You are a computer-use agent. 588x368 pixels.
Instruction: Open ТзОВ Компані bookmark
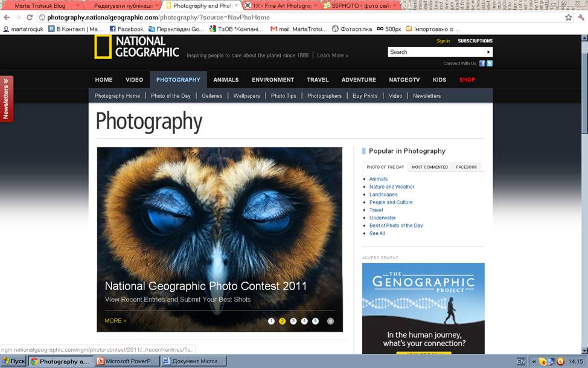tap(236, 29)
